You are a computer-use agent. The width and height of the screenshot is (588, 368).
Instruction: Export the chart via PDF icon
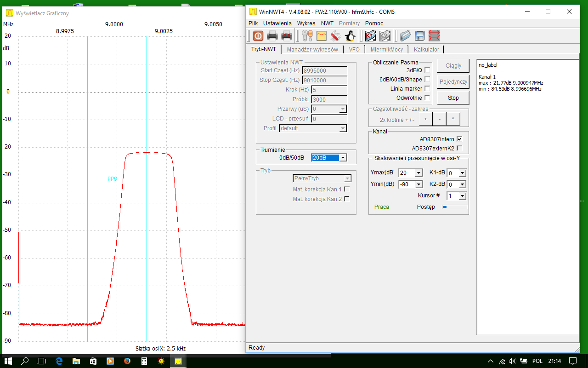click(x=287, y=36)
